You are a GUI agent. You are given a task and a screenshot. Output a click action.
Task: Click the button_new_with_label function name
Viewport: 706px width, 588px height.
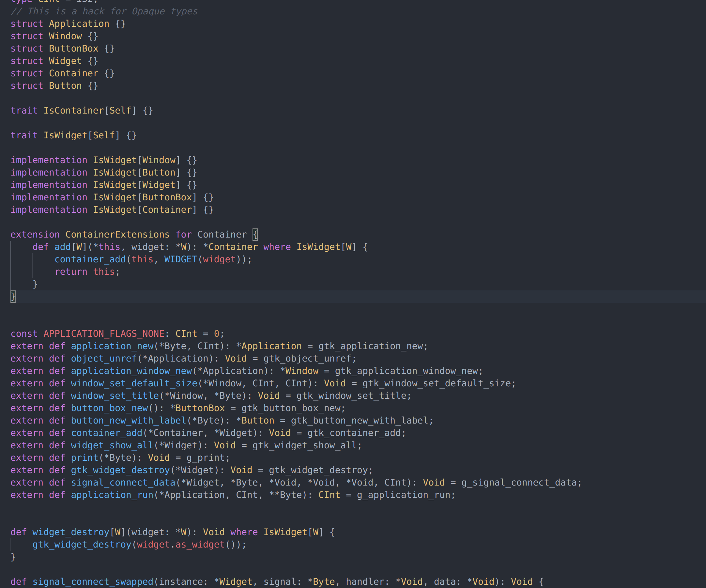click(129, 421)
